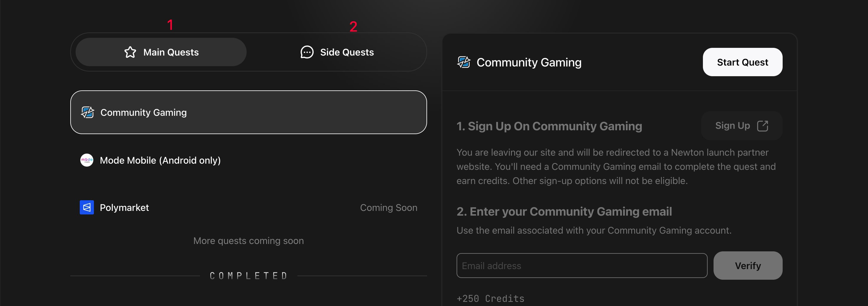Click the external link icon beside Sign Up
This screenshot has width=868, height=306.
(763, 126)
